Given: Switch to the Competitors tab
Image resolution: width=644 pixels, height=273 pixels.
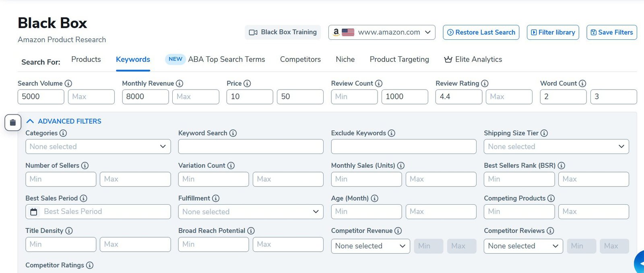Looking at the screenshot, I should (300, 60).
